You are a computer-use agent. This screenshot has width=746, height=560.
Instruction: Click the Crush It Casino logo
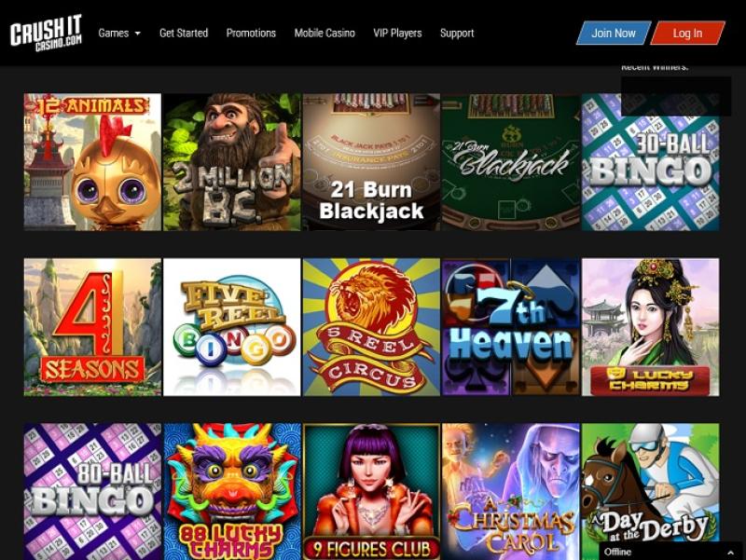point(46,33)
